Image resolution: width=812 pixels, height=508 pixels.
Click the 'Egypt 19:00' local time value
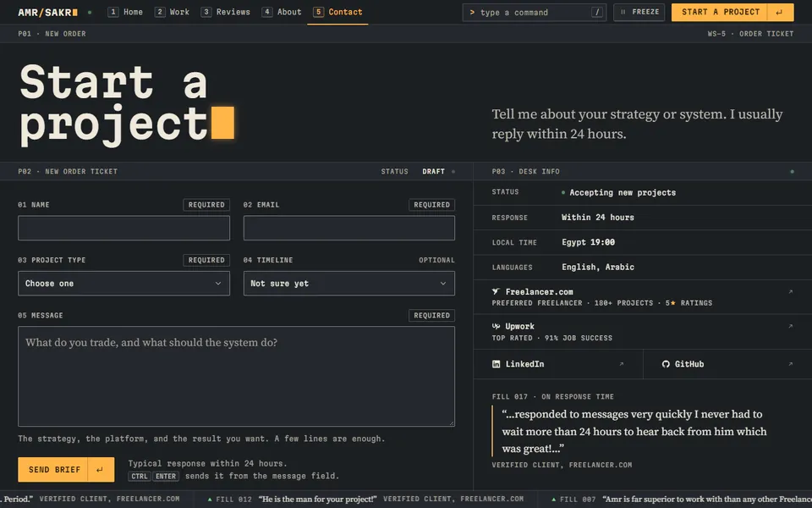coord(589,242)
